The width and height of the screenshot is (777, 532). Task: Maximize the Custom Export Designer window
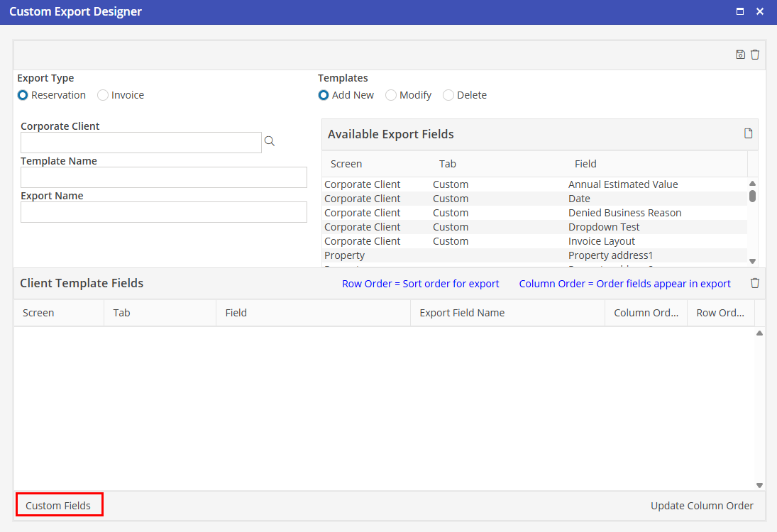point(740,12)
